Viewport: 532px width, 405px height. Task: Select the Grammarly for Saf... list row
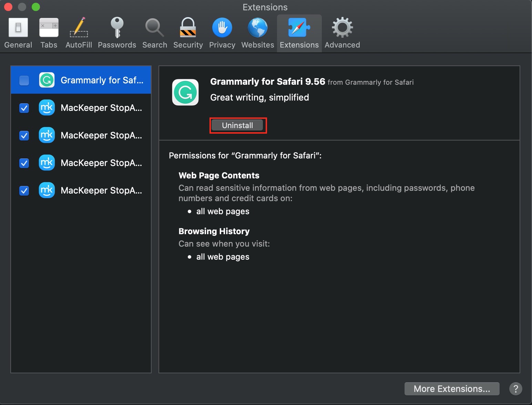pos(81,80)
